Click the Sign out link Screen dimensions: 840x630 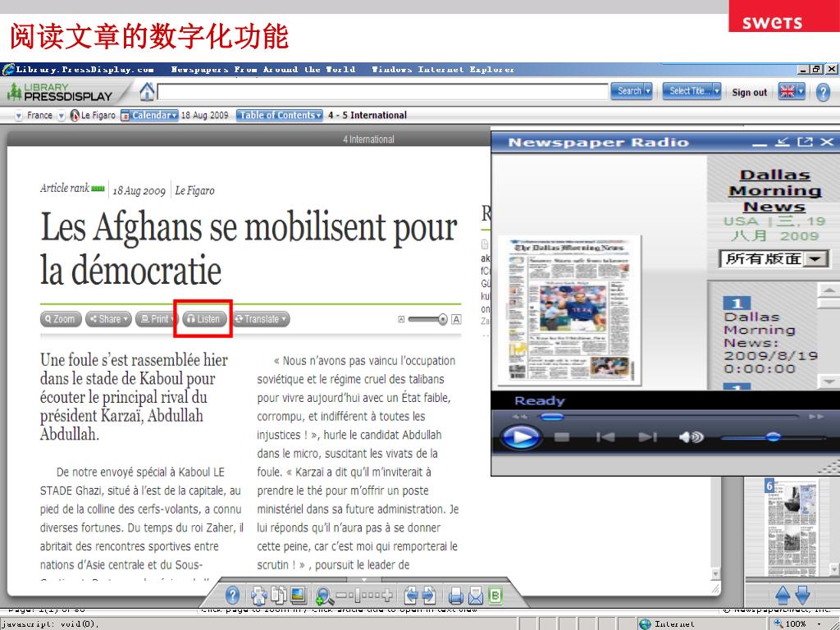point(749,92)
